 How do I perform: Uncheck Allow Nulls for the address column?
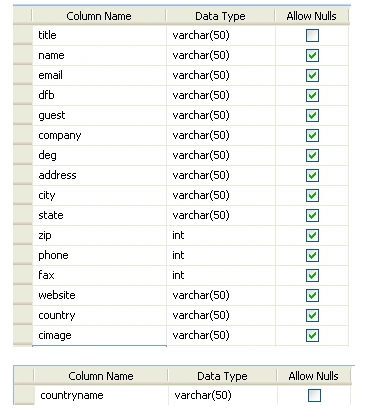tap(312, 175)
